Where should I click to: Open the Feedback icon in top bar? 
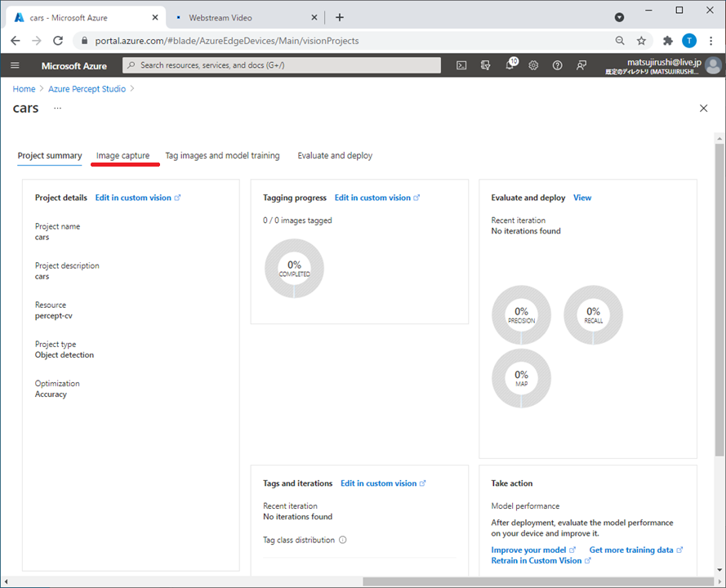pyautogui.click(x=581, y=65)
